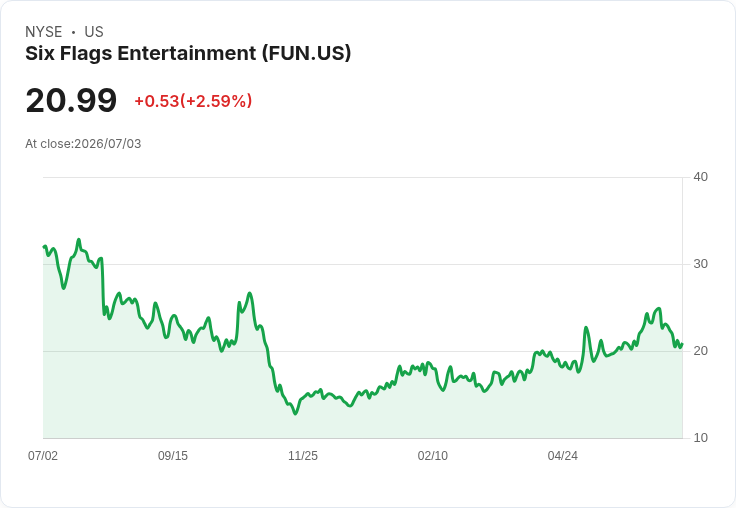Click the start of the price line at 07/02
This screenshot has height=508, width=736.
(44, 246)
